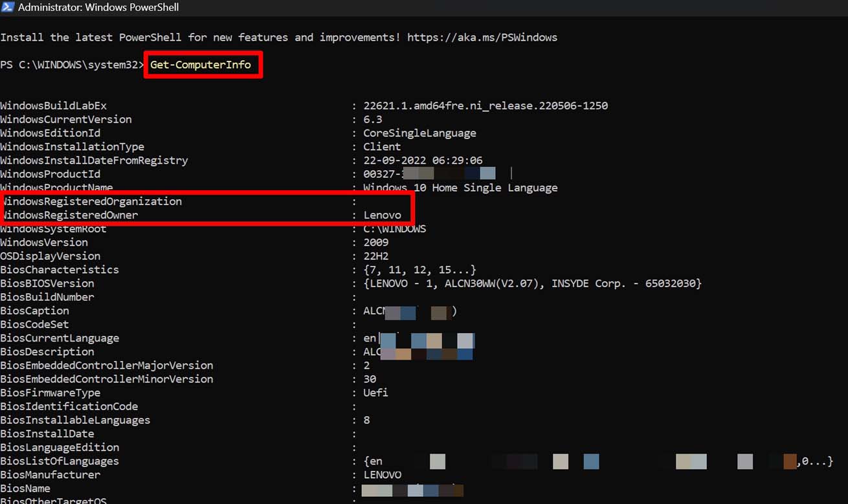
Task: Select the BiosCharacteristics property name
Action: tap(60, 269)
